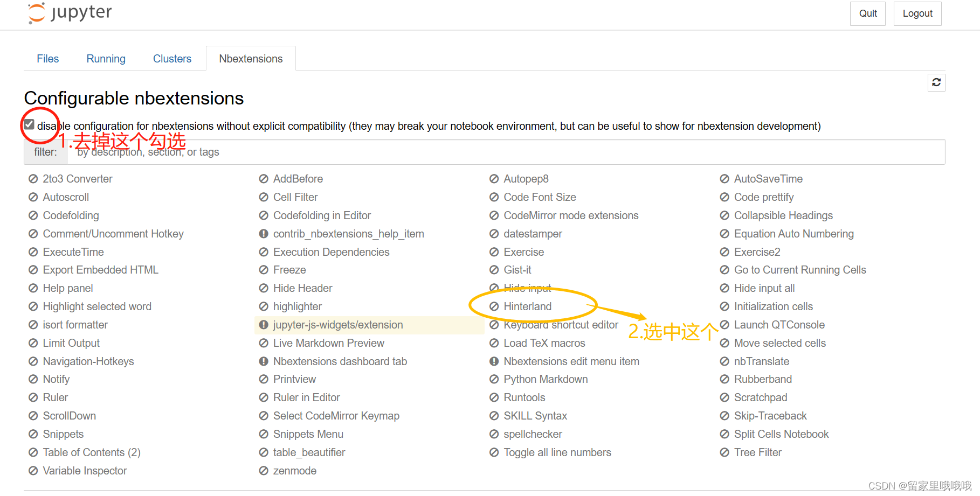Click the filter input field
This screenshot has height=496, width=980.
506,152
